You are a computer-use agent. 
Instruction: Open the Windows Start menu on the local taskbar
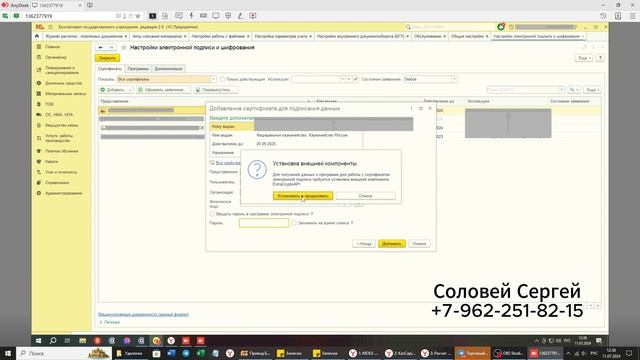pos(8,353)
